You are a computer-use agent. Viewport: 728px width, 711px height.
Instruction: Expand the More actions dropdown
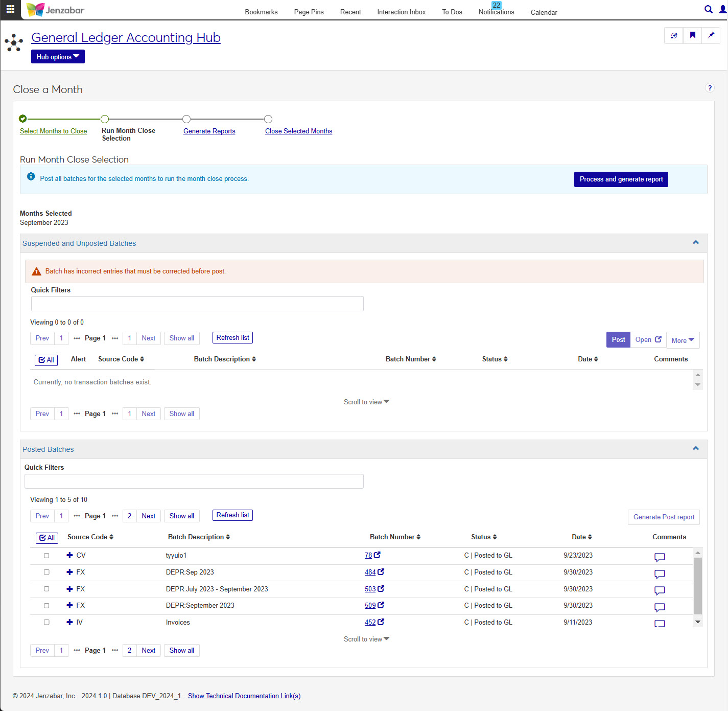click(683, 340)
